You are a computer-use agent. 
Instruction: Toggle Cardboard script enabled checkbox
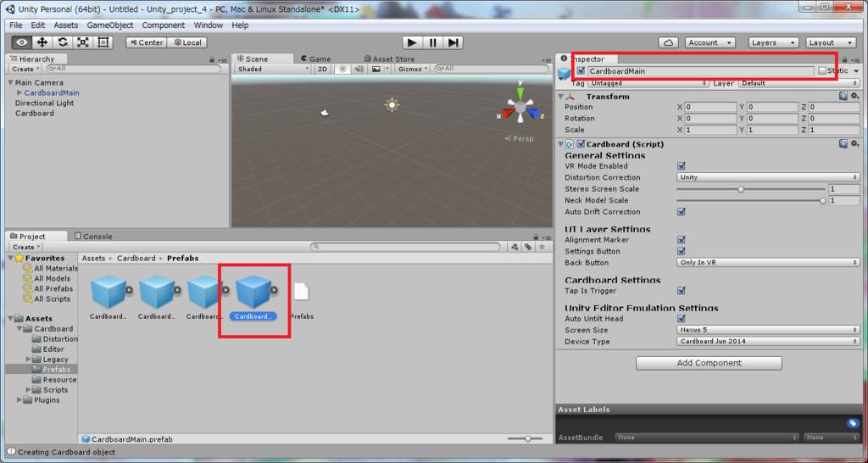pos(581,144)
